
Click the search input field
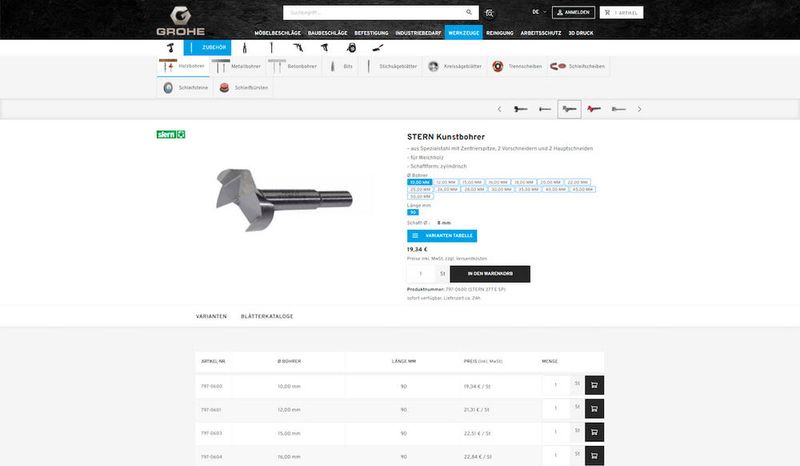click(x=370, y=13)
